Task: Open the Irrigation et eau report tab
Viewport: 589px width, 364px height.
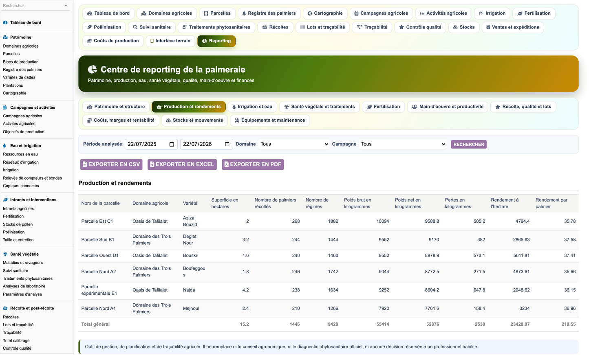Action: click(x=252, y=107)
